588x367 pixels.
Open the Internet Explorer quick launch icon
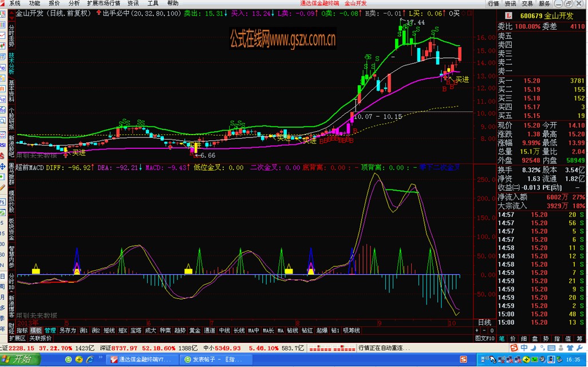[90, 360]
